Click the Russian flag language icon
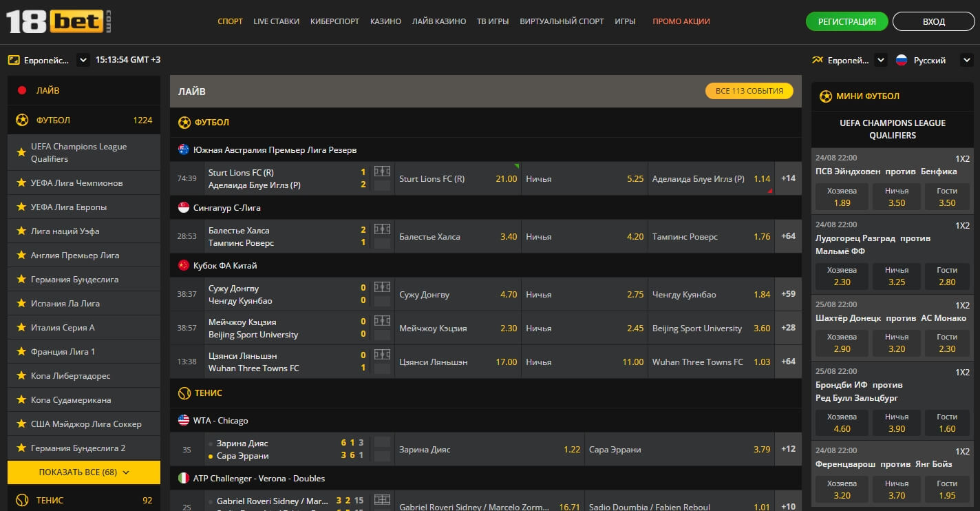 click(x=902, y=60)
